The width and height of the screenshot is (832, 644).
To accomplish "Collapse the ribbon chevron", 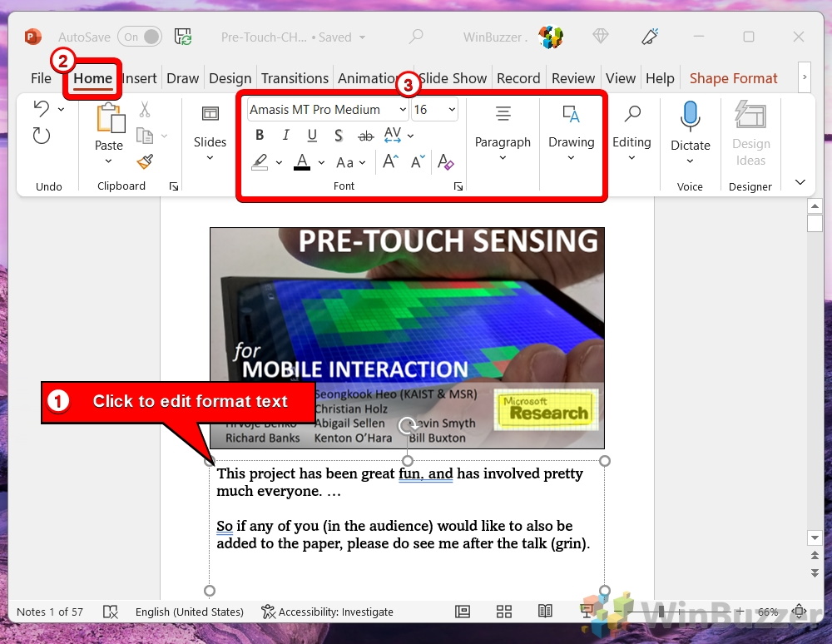I will [800, 182].
